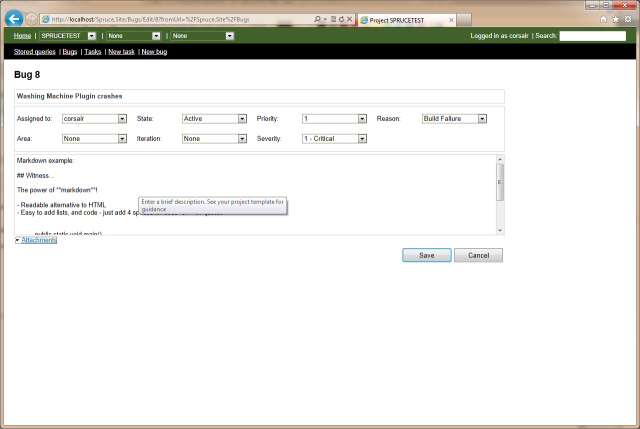Click the Cancel button
The height and width of the screenshot is (429, 640).
(478, 255)
